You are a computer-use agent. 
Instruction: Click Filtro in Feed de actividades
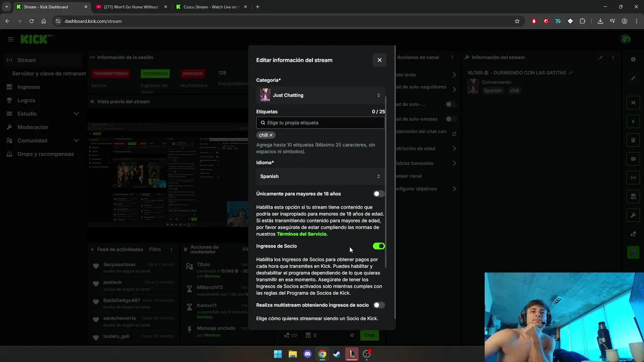(x=155, y=249)
